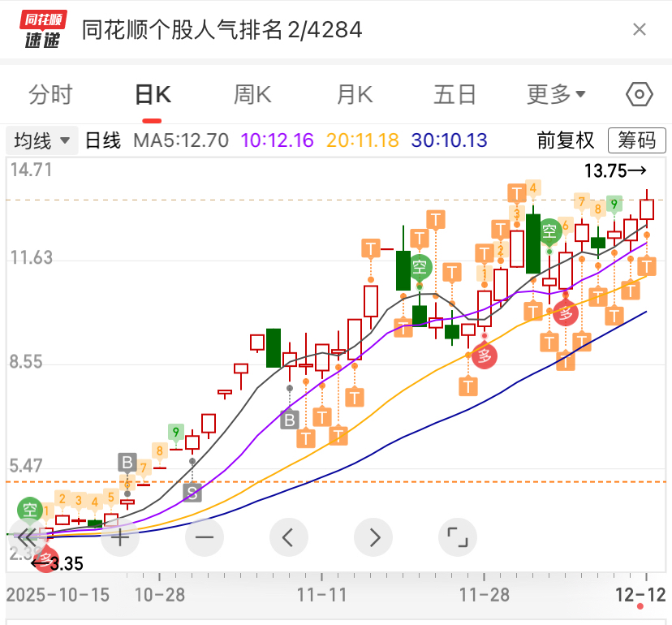Click the 10-28 date marker
The height and width of the screenshot is (625, 672).
pos(159,595)
